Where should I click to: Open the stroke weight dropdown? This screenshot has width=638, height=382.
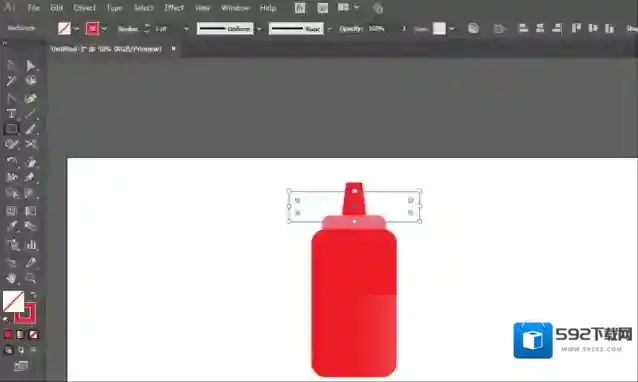[x=186, y=29]
